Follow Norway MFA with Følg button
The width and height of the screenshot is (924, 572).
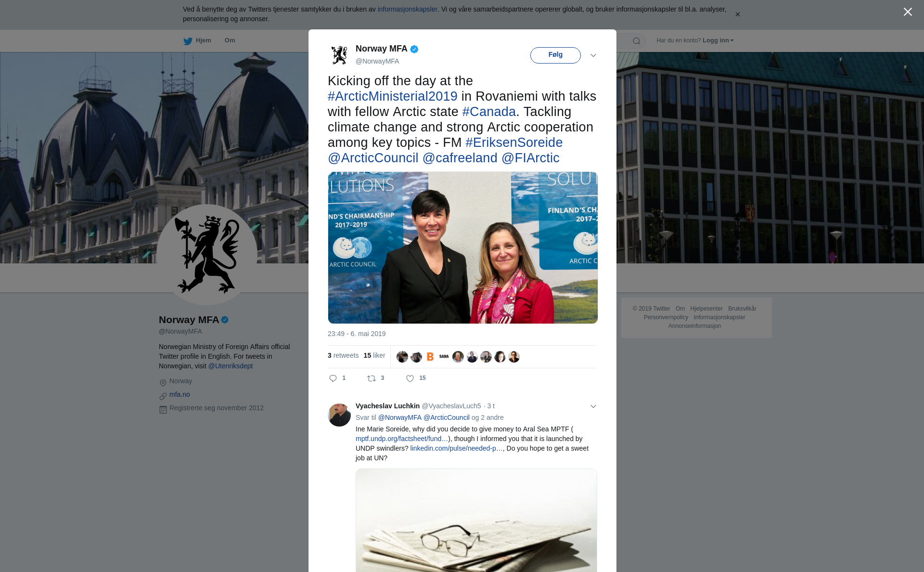pos(555,55)
